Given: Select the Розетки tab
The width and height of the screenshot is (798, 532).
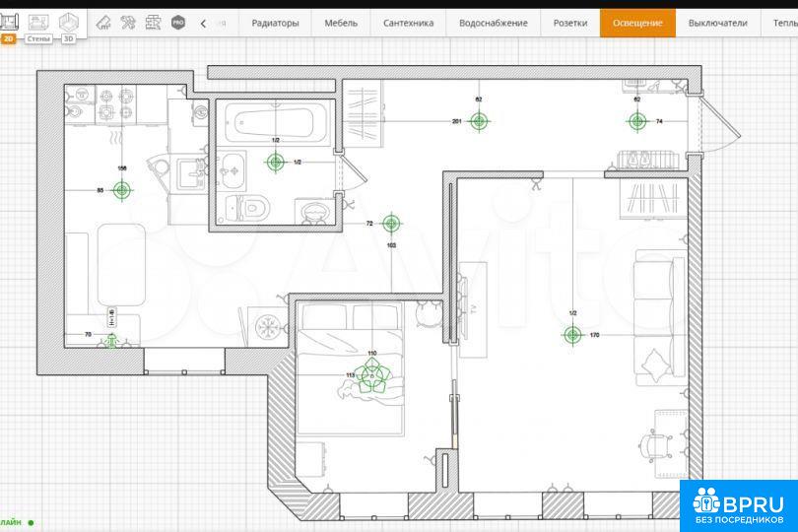Looking at the screenshot, I should [x=569, y=23].
